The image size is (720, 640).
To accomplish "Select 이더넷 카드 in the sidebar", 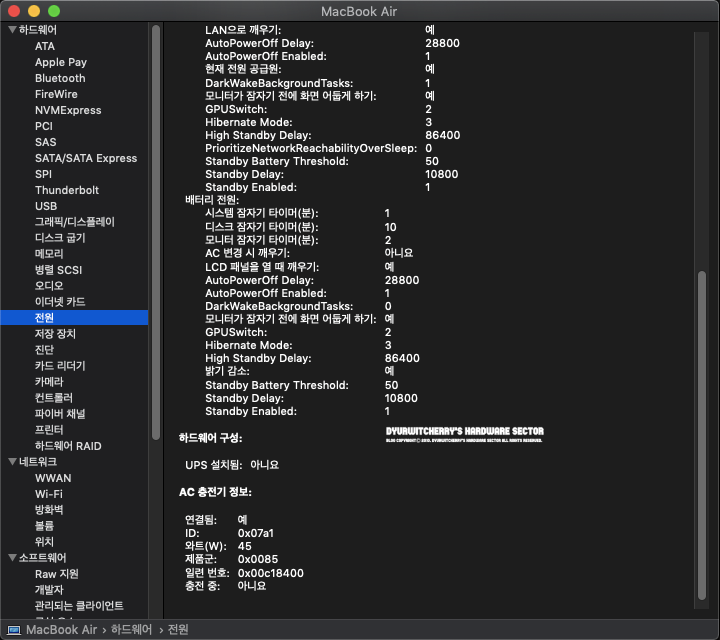I will [60, 302].
